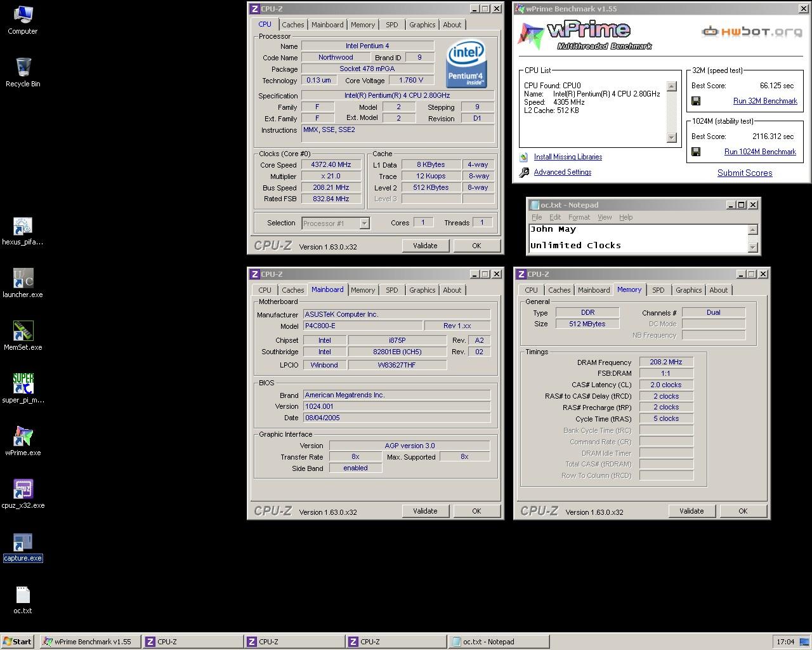
Task: Open Graphics tab in top CPU-Z window
Action: [422, 25]
